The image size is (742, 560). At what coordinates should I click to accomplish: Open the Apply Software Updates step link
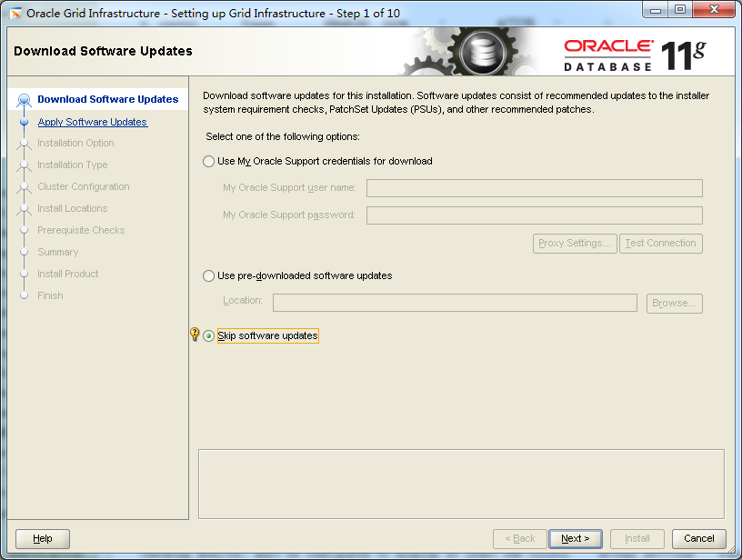point(92,122)
